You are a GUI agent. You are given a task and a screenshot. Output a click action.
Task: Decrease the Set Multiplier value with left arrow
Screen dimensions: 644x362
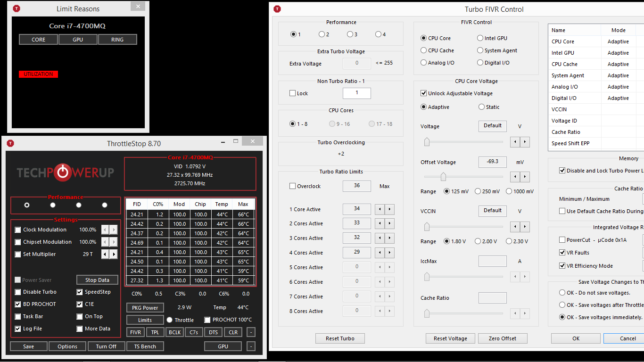tap(106, 254)
